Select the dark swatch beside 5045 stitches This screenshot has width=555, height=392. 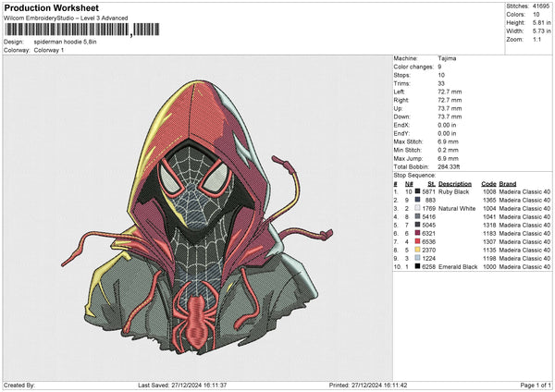point(418,225)
